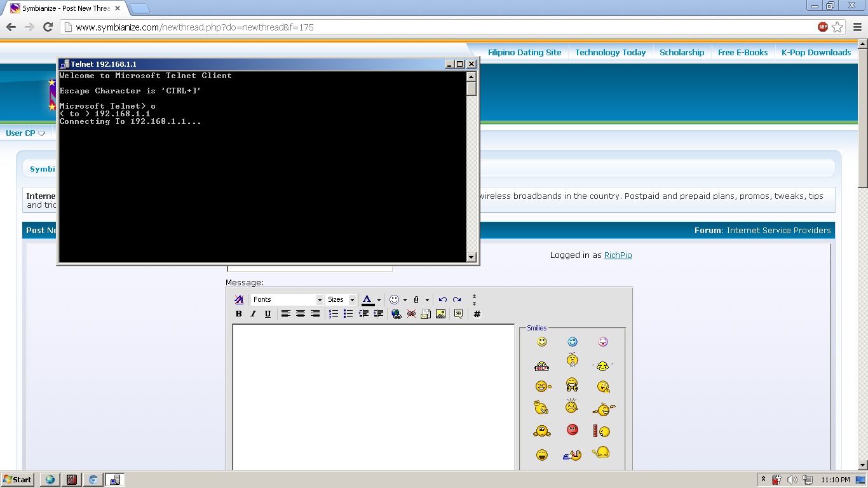Open text color picker dropdown arrow
Viewport: 868px width, 488px height.
coord(379,300)
